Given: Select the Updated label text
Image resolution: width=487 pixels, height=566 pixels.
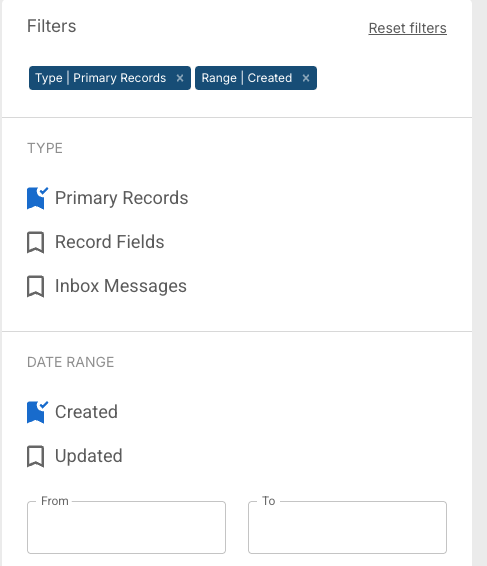Looking at the screenshot, I should point(89,456).
